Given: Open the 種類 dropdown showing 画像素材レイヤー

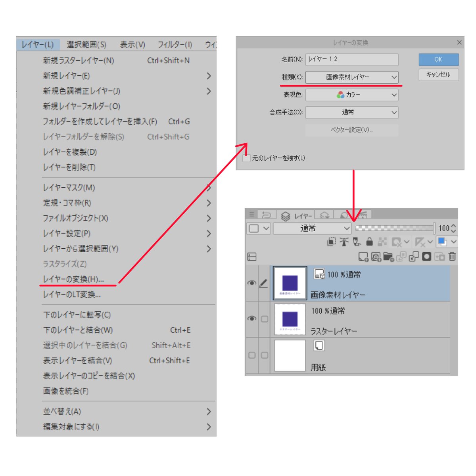Looking at the screenshot, I should coord(352,77).
